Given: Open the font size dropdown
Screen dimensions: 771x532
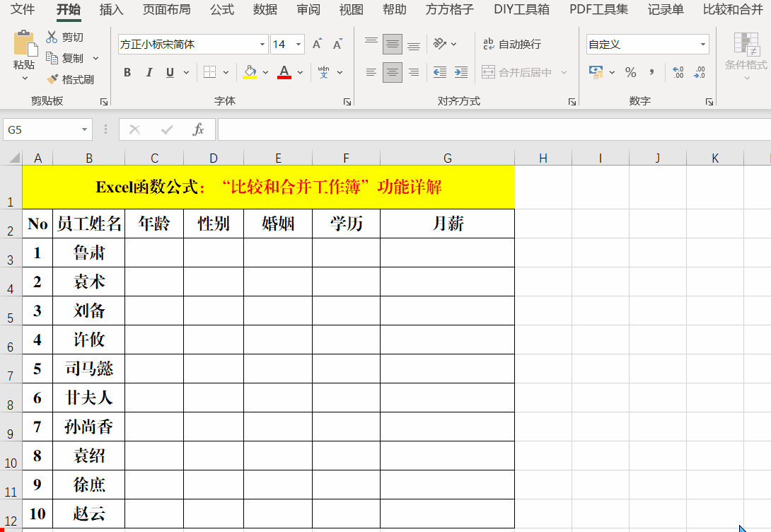Looking at the screenshot, I should pos(297,44).
